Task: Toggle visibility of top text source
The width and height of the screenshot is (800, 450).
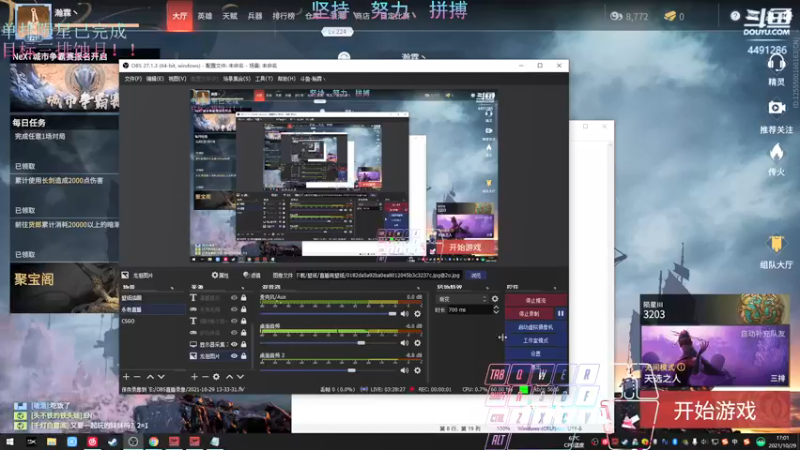Action: (234, 297)
